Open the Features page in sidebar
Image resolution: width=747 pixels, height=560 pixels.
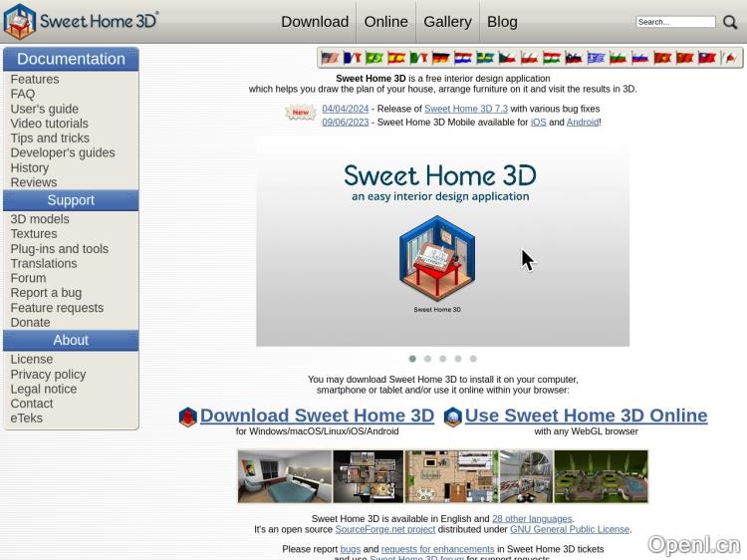pos(35,79)
